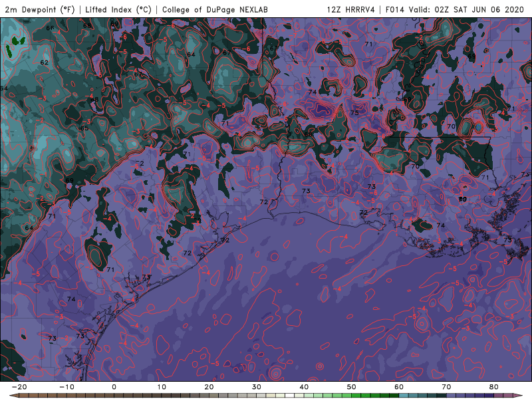Click the dewpoint value 75 on the map
Image resolution: width=532 pixels, height=399 pixels.
(354, 112)
